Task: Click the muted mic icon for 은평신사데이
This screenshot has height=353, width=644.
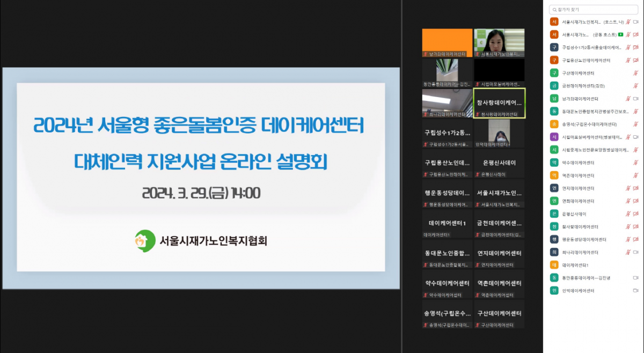Action: point(628,214)
